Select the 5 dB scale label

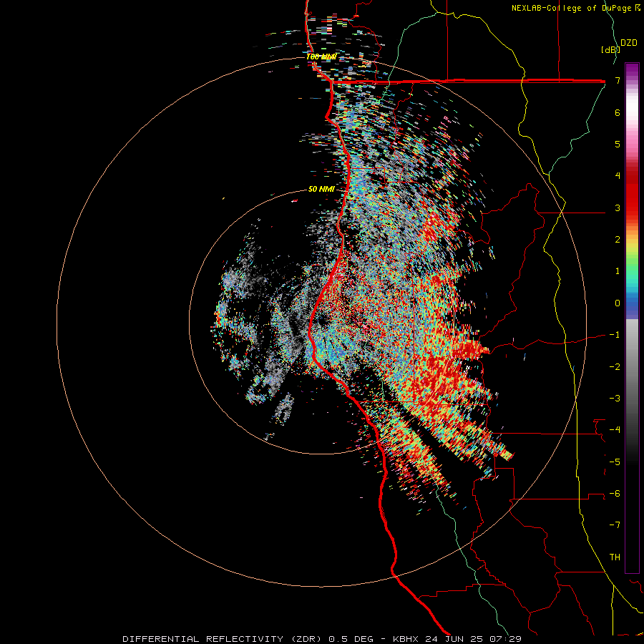[x=618, y=144]
